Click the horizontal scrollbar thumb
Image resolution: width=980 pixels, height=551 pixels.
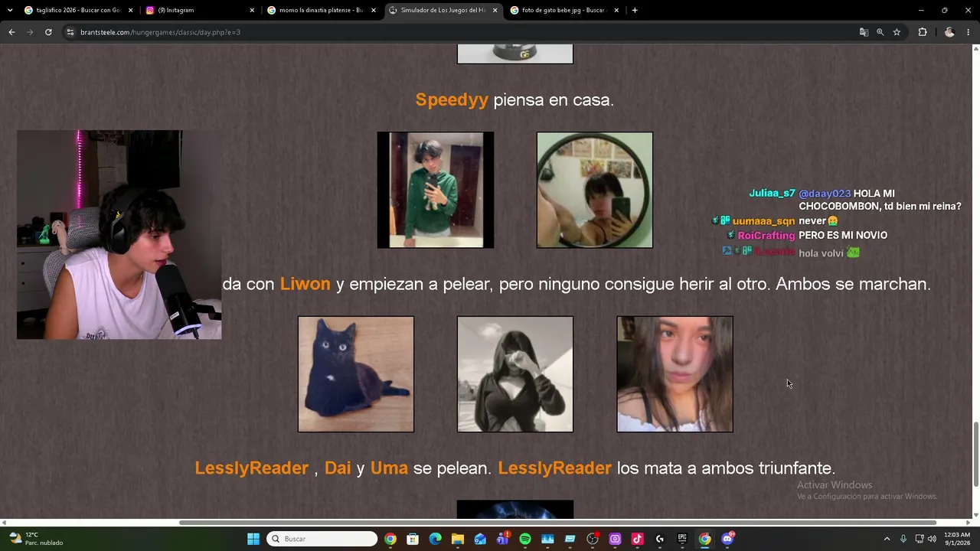click(x=557, y=523)
